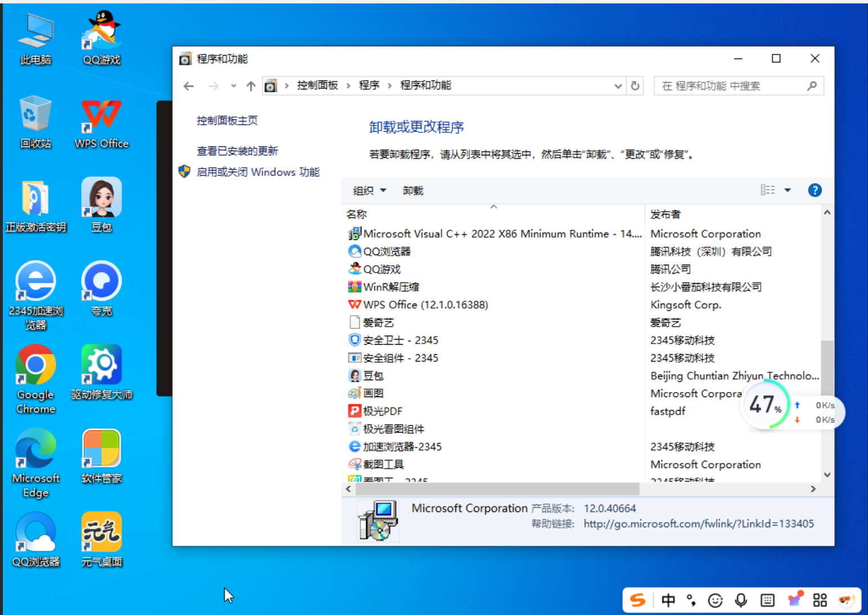The height and width of the screenshot is (615, 868).
Task: Select the Microsoft Edge desktop shortcut
Action: (35, 464)
